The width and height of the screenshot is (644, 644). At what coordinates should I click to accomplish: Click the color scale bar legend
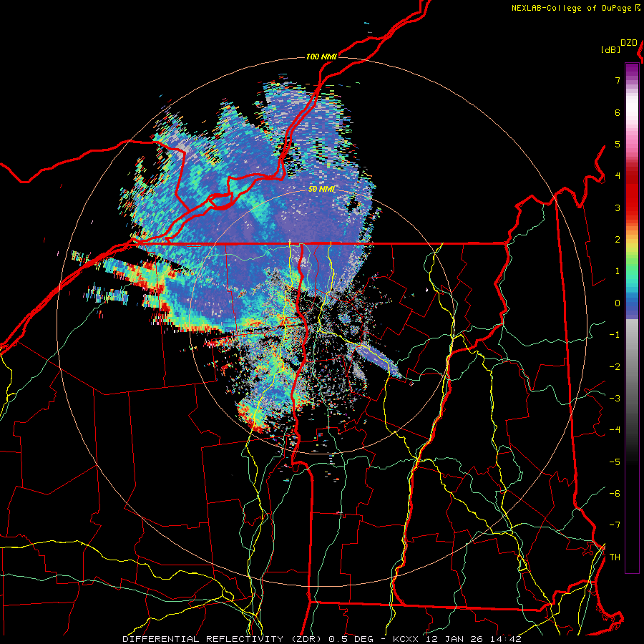632,318
